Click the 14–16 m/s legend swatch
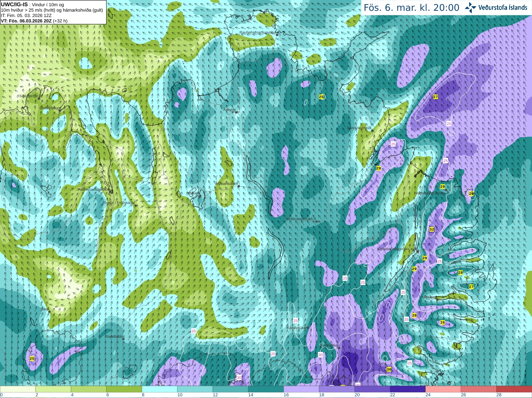The image size is (532, 398). (266, 389)
